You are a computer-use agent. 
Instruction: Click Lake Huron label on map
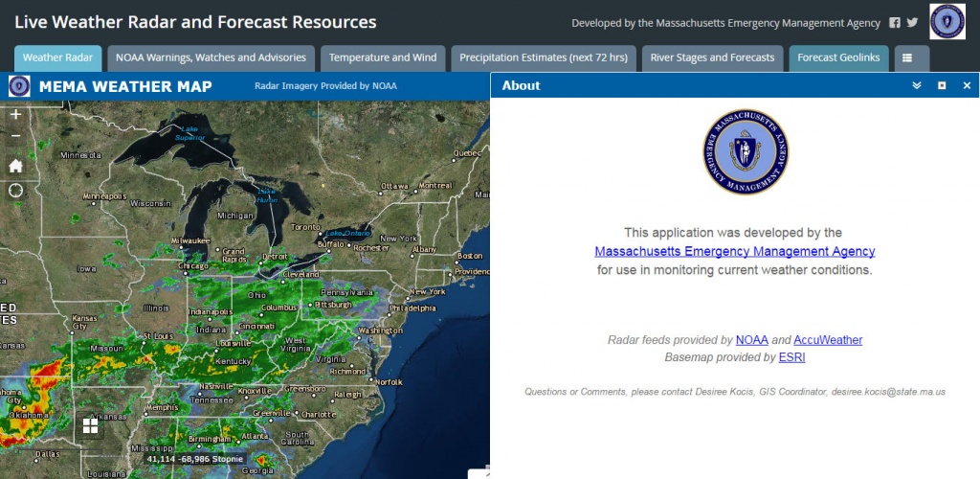267,195
